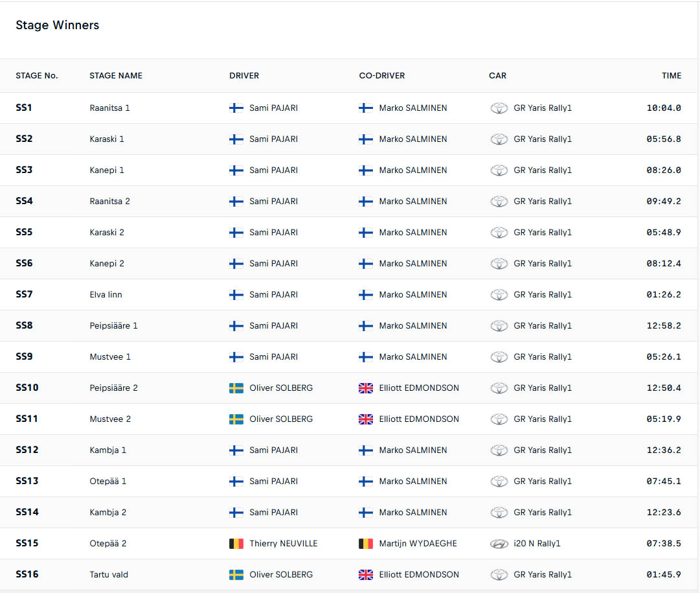Image resolution: width=700 pixels, height=593 pixels.
Task: Click the Finland flag beside SS14 co-driver
Action: coord(366,513)
